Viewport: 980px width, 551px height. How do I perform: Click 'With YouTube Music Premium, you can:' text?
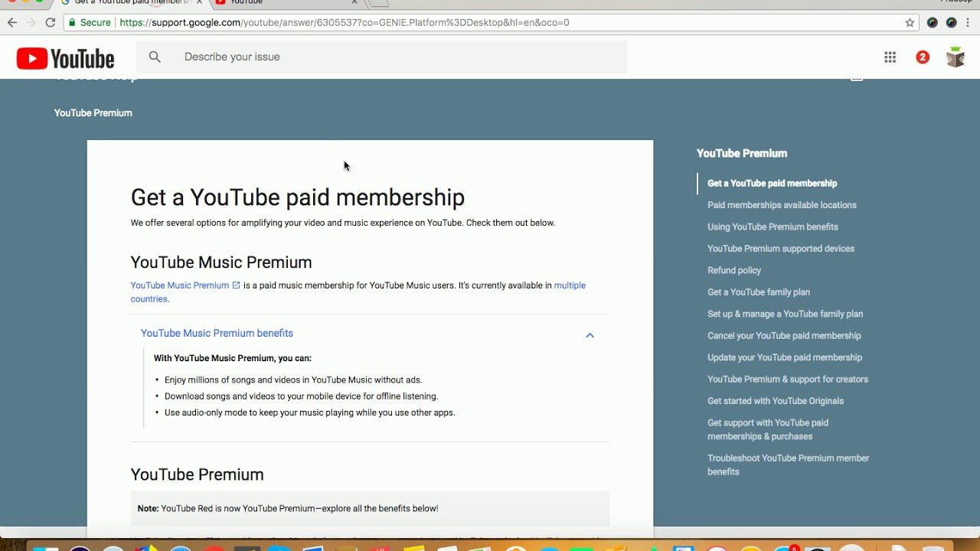[232, 358]
